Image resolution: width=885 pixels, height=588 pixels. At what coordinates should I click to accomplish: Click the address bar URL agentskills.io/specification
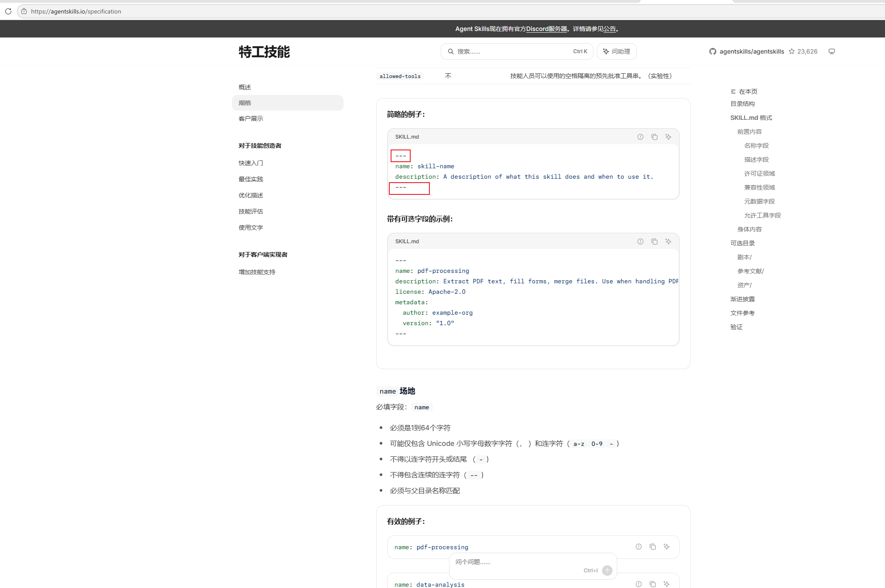point(76,11)
